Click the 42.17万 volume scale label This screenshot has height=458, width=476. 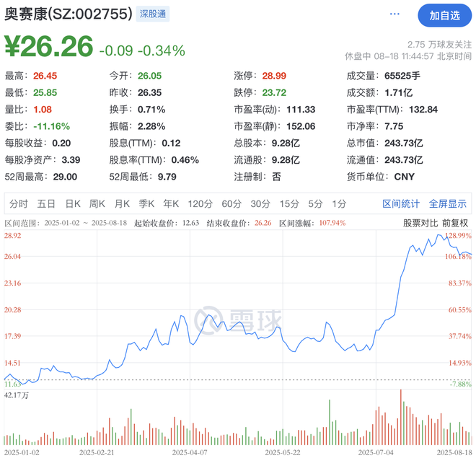click(17, 395)
